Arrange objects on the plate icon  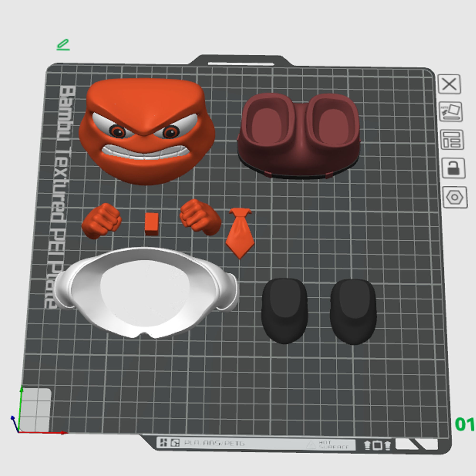(452, 140)
